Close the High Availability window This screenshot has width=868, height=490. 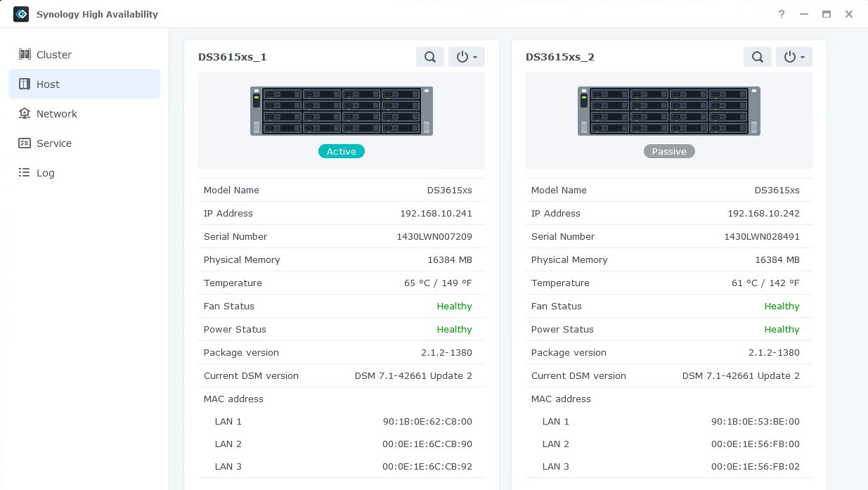(x=849, y=14)
